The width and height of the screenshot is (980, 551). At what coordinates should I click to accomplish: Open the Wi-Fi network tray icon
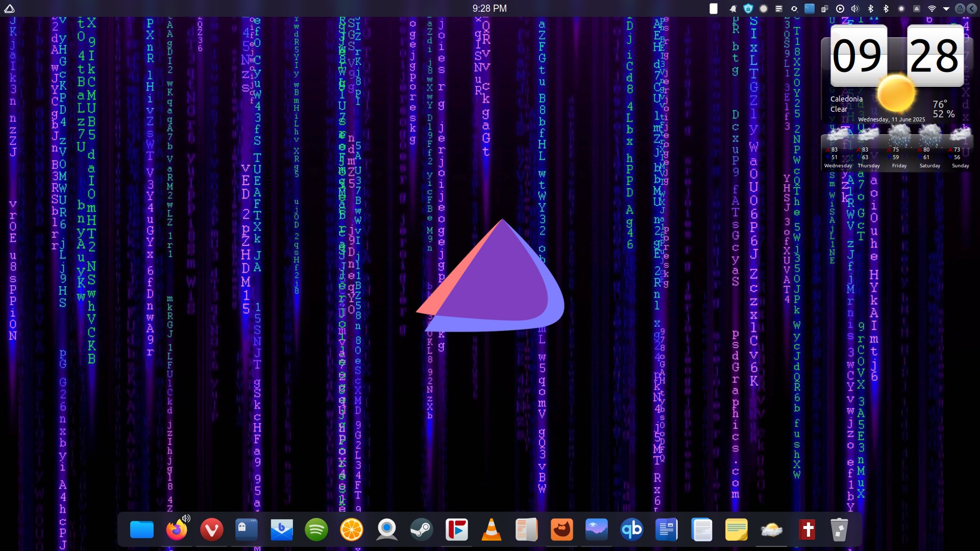pyautogui.click(x=932, y=9)
